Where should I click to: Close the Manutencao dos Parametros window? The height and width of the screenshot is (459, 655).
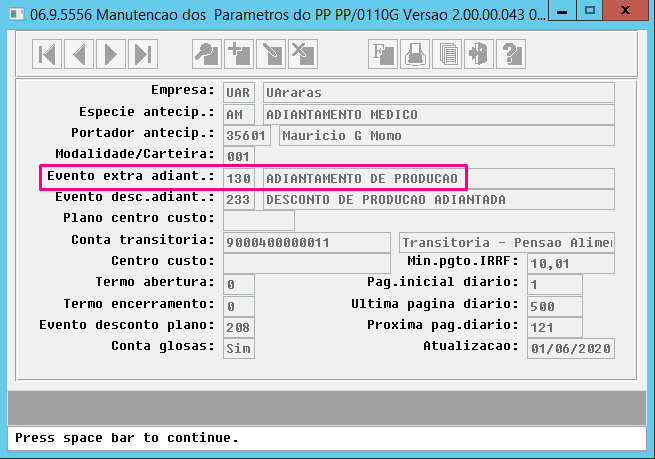(625, 10)
